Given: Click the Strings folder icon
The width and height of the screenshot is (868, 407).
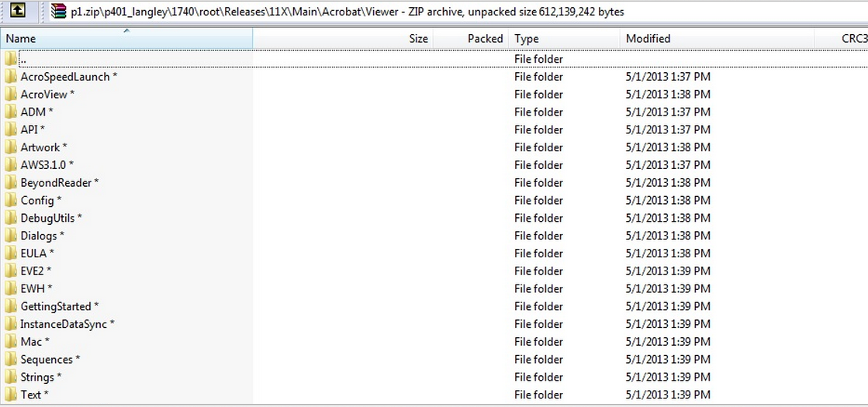Looking at the screenshot, I should pos(11,378).
